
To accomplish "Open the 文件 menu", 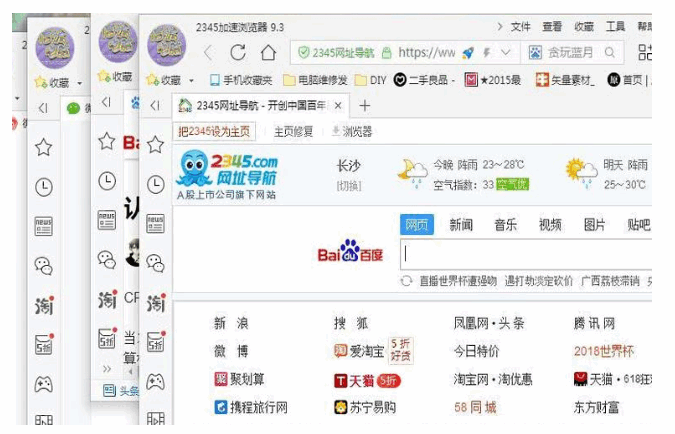I will 520,27.
